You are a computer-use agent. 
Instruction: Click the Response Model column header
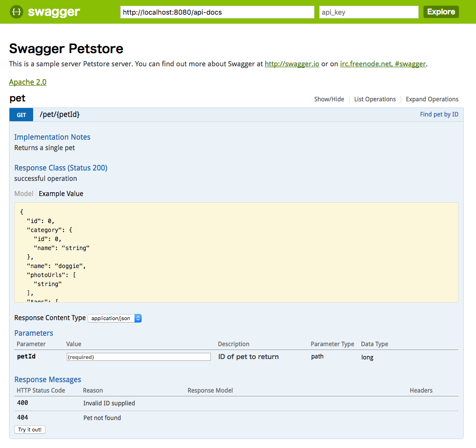pyautogui.click(x=210, y=390)
